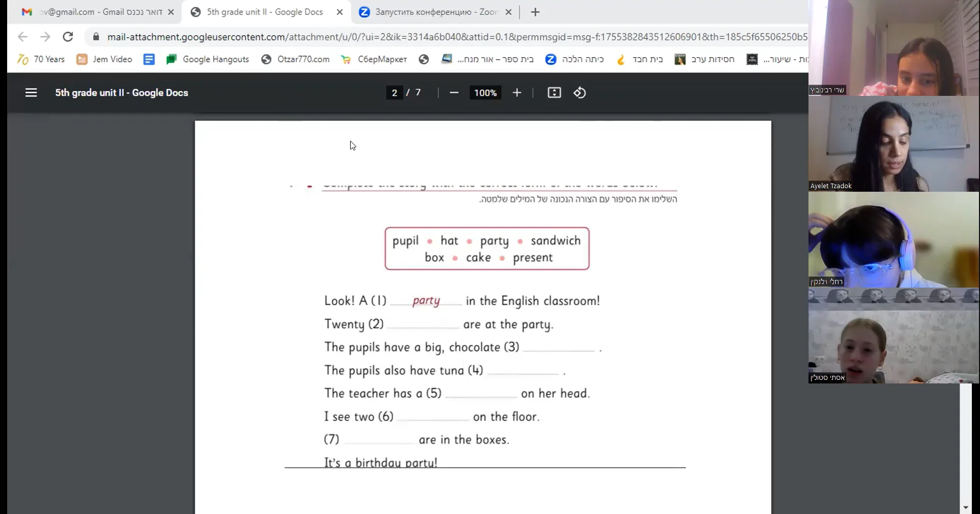980x514 pixels.
Task: Go forward in browser history
Action: pyautogui.click(x=45, y=37)
